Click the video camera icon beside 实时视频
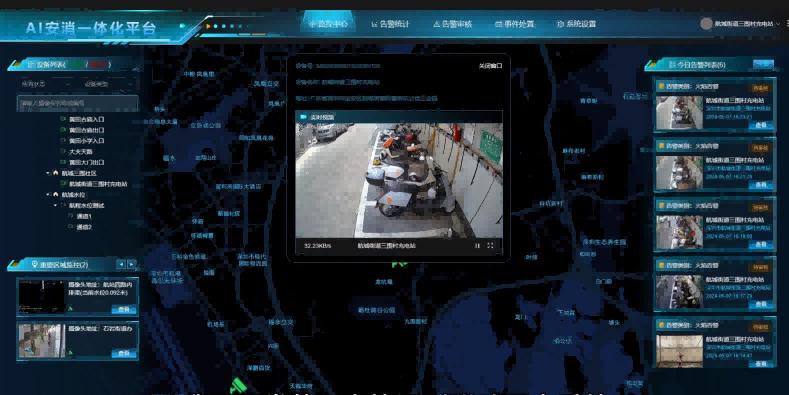Viewport: 789px width, 395px height. (303, 117)
